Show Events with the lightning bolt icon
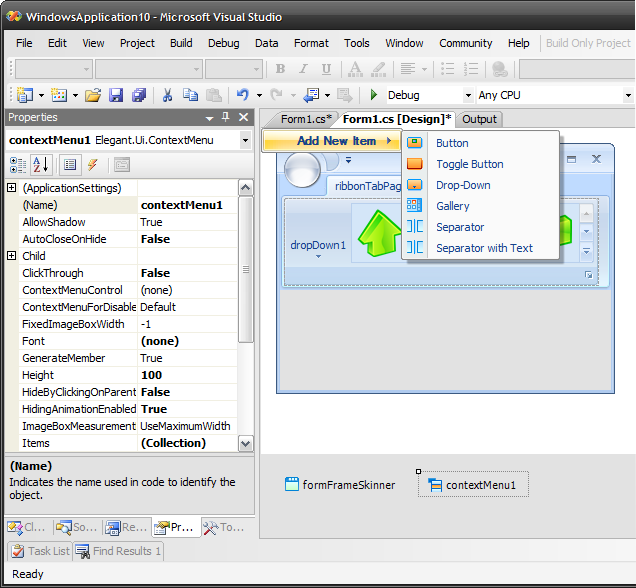636x588 pixels. click(x=93, y=165)
